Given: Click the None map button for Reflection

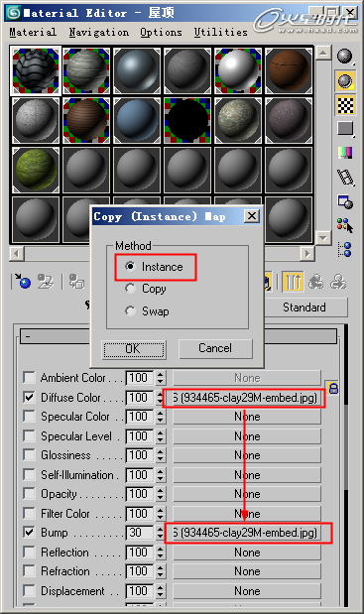Looking at the screenshot, I should 247,553.
